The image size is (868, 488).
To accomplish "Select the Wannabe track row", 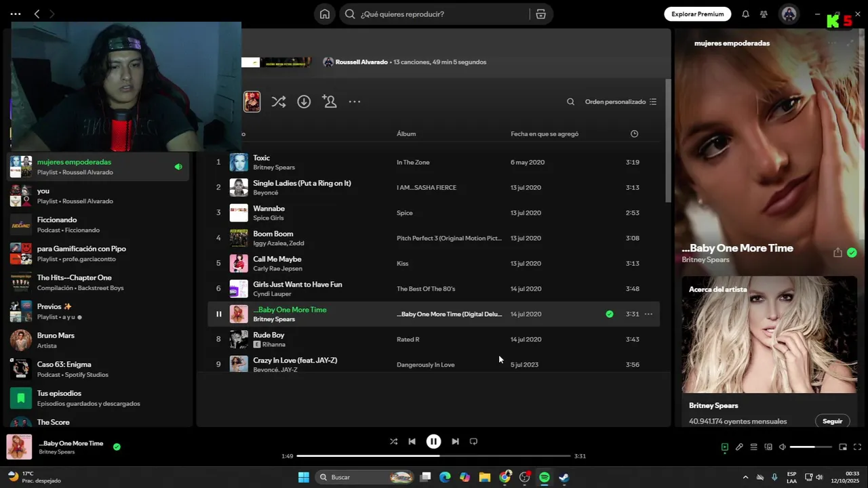I will [x=433, y=213].
